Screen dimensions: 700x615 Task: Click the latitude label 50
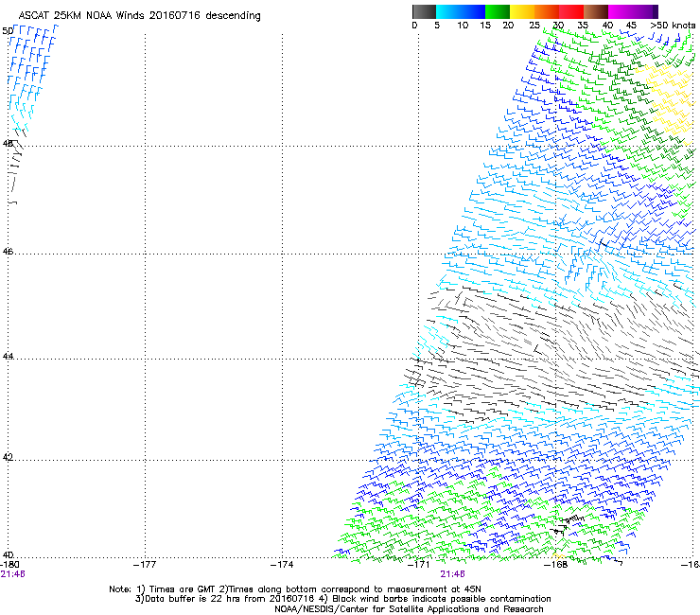(8, 31)
